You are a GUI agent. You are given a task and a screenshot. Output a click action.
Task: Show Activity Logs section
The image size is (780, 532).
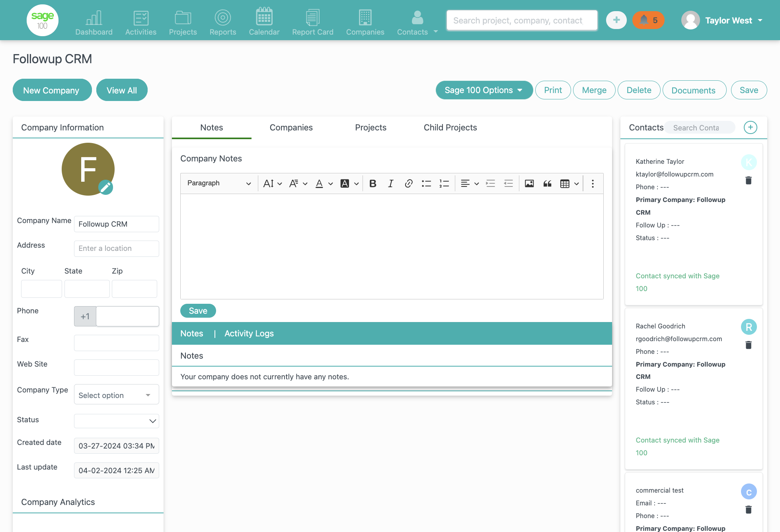click(x=249, y=334)
